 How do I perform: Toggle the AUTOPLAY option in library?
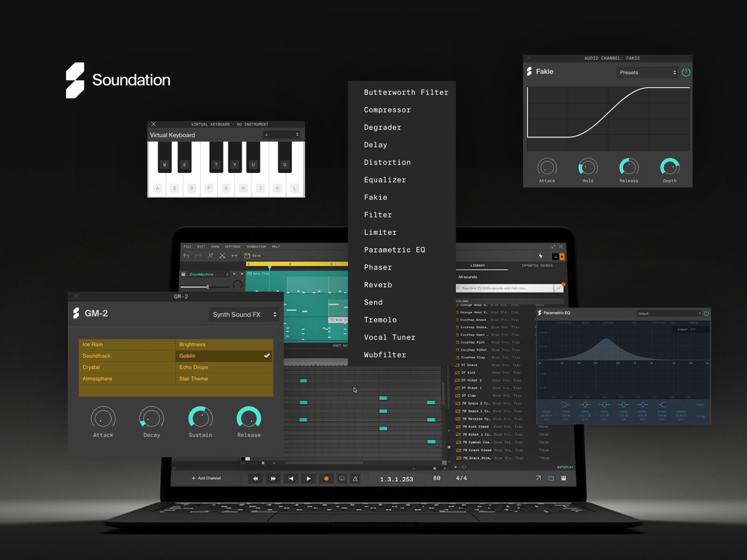tap(565, 467)
